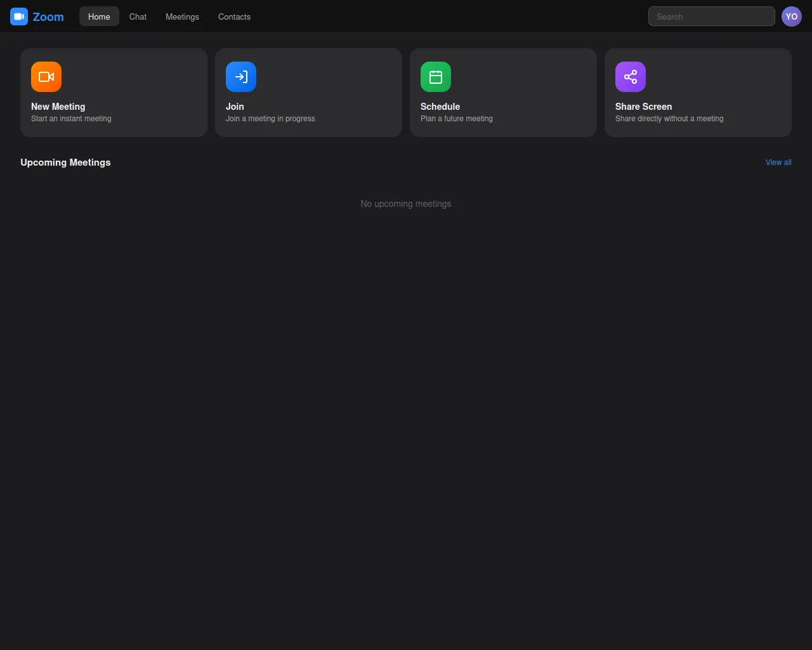Open the Contacts tab

tap(234, 17)
